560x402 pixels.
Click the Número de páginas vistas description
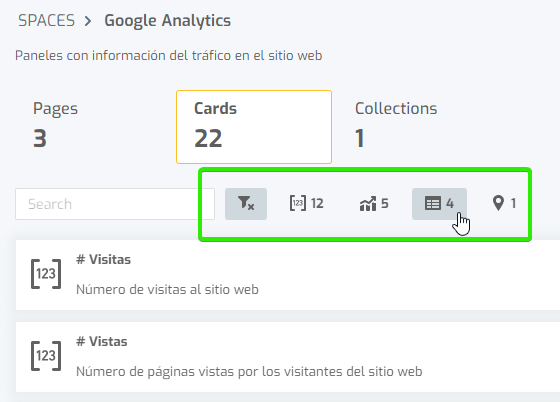(249, 372)
